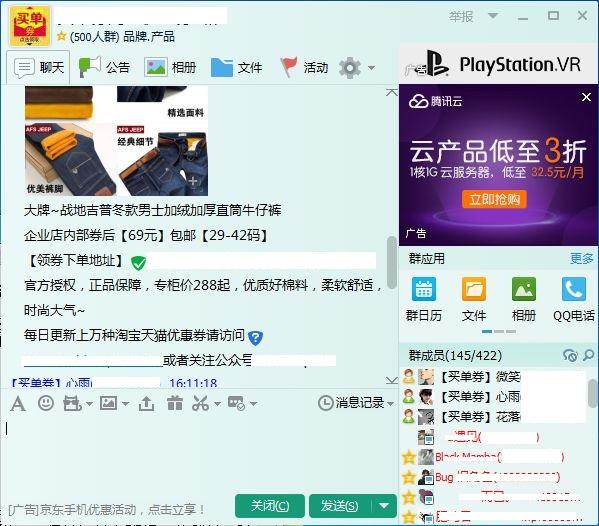Click the scroll-down arrow of chat area

tap(392, 380)
